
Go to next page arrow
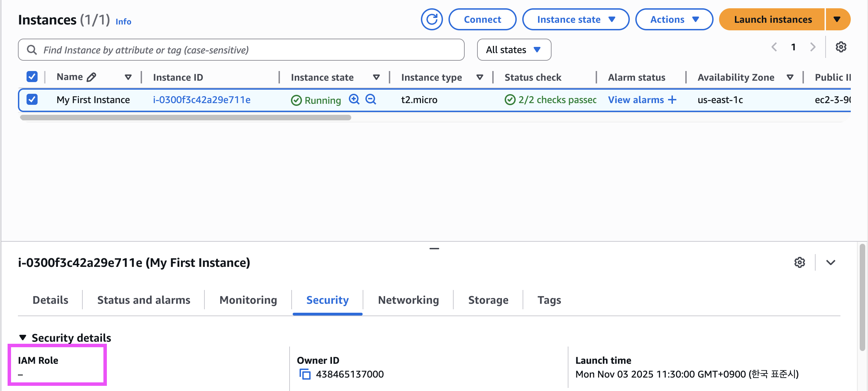point(813,47)
